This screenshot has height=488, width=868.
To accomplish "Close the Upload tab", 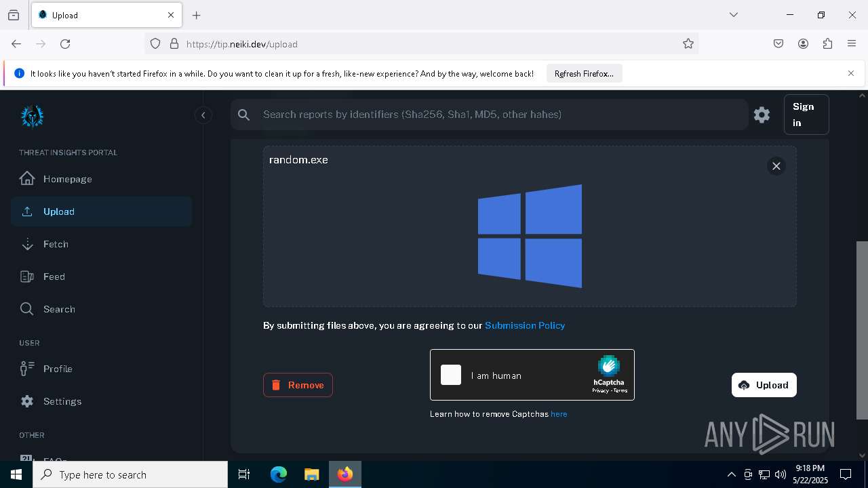I will tap(171, 15).
